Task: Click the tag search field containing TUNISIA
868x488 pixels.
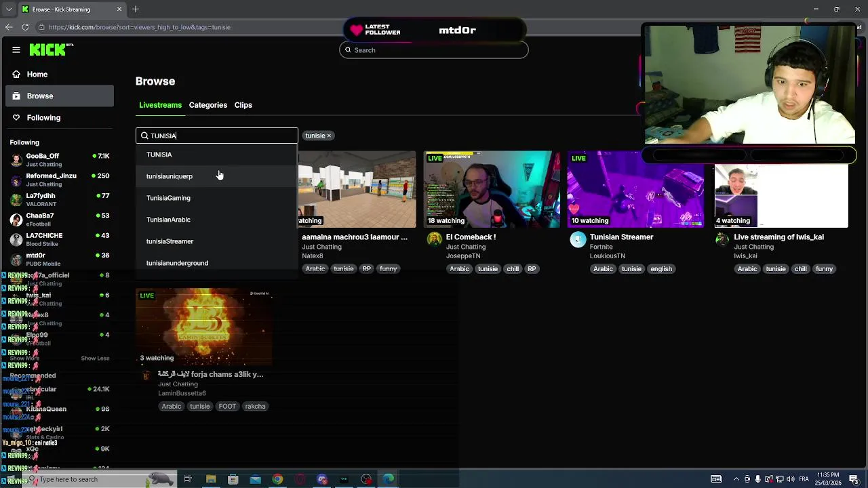Action: tap(217, 136)
